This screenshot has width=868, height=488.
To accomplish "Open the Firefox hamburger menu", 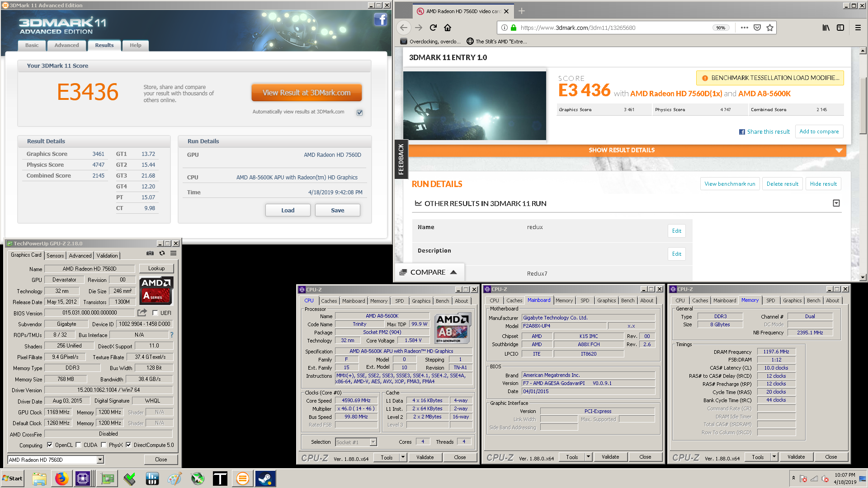I will tap(858, 28).
